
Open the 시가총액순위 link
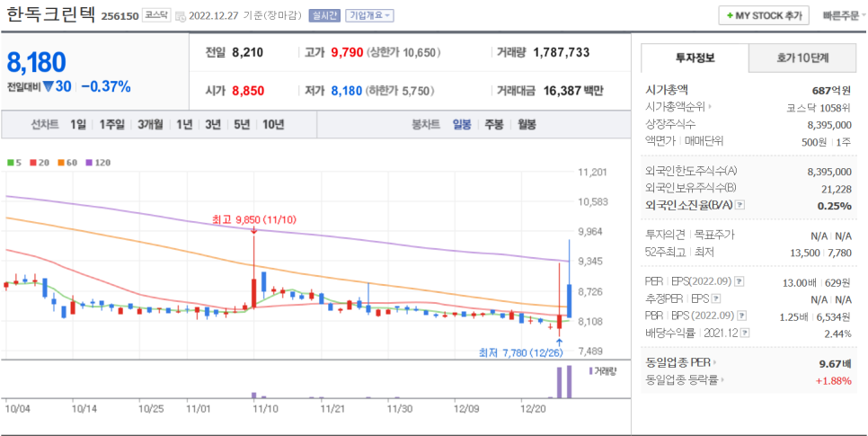tap(678, 107)
